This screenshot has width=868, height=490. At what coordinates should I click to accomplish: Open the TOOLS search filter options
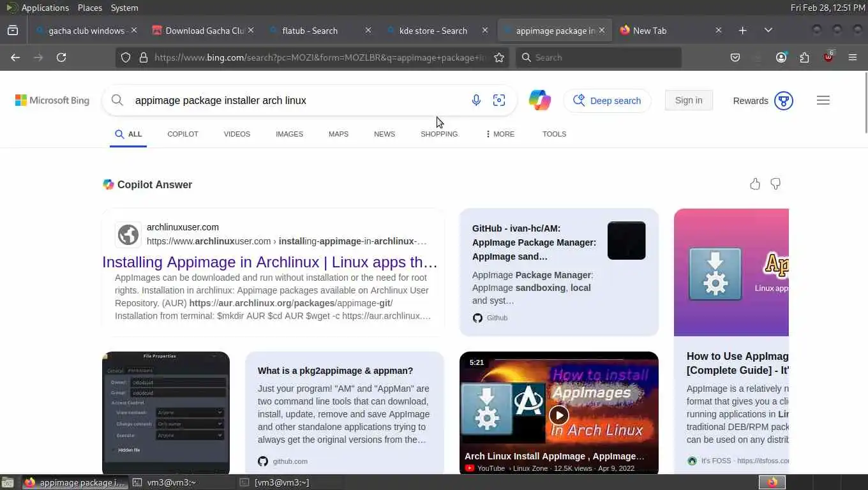click(x=554, y=134)
